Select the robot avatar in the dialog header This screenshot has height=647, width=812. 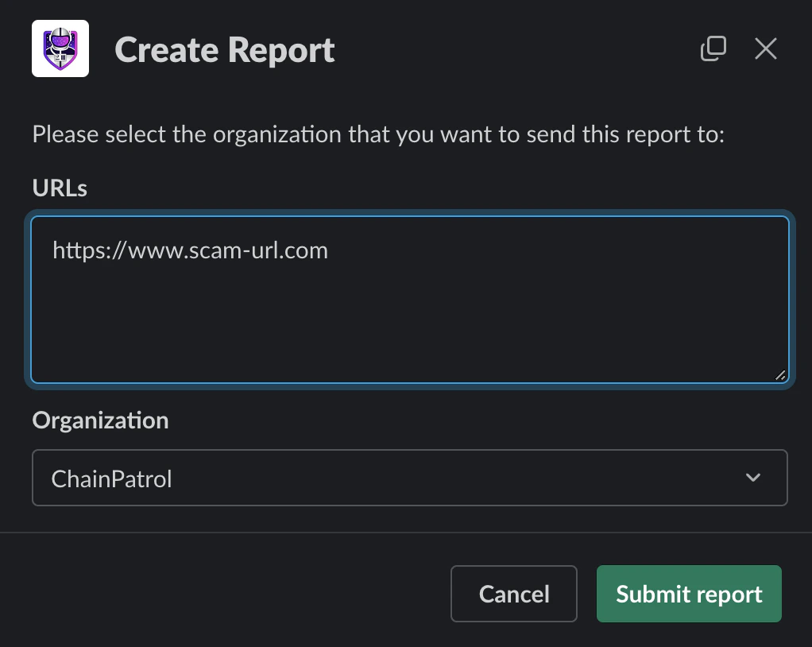click(60, 48)
